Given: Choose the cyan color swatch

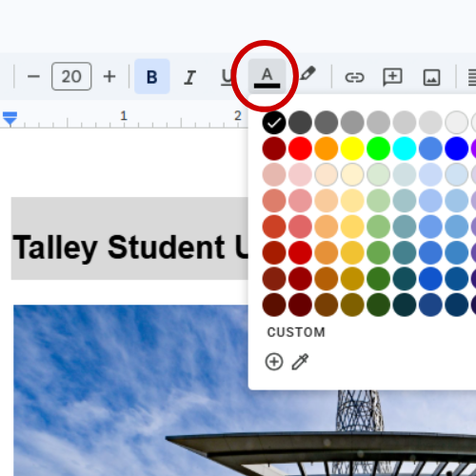Looking at the screenshot, I should [x=405, y=149].
